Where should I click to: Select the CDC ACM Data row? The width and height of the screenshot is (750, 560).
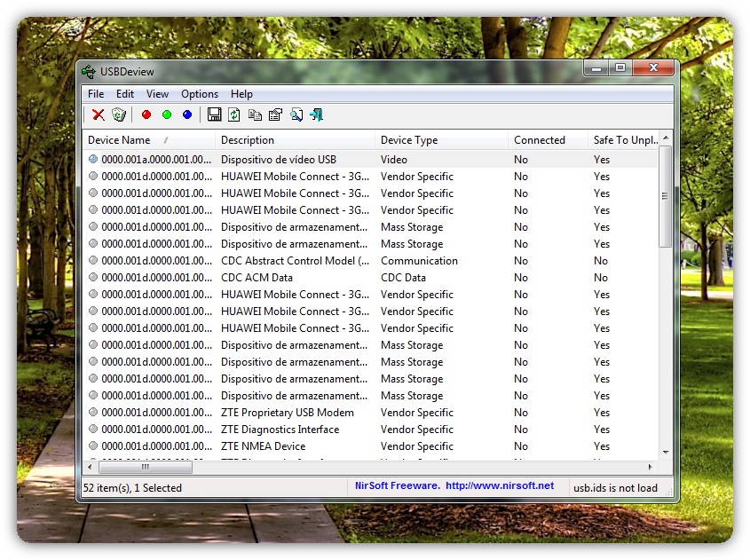pyautogui.click(x=371, y=278)
